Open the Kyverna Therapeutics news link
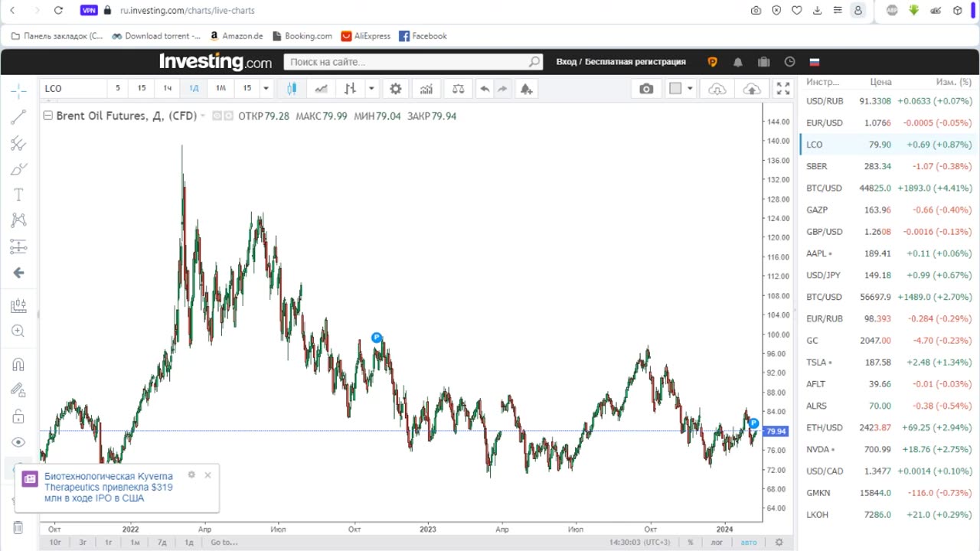Screen dimensions: 980x551 (x=108, y=487)
